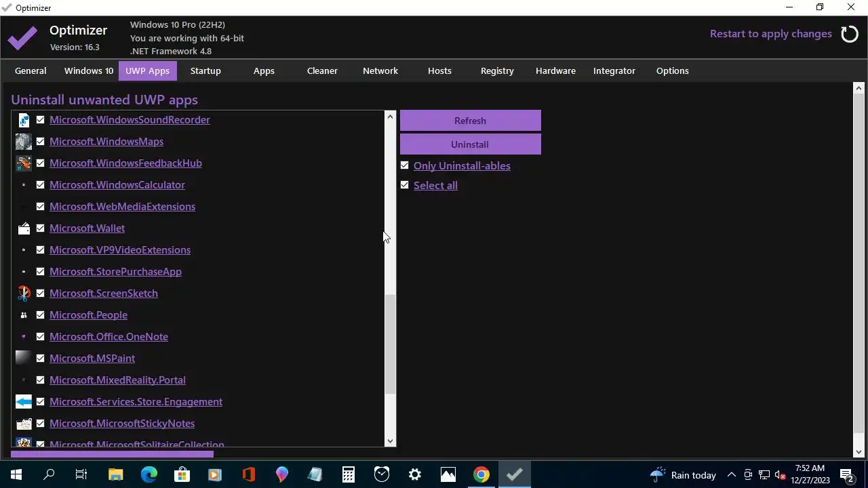
Task: Click the volume speaker tray icon
Action: coord(781,475)
